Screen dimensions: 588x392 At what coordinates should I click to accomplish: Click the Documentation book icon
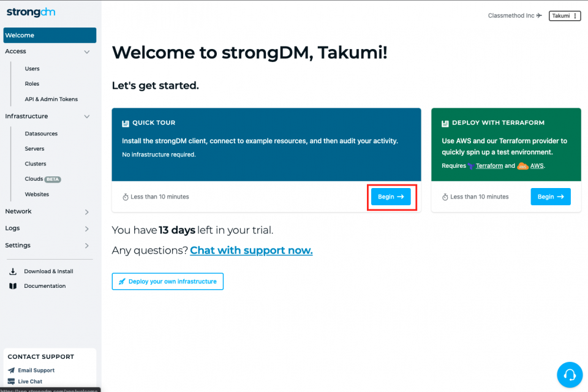pos(13,286)
